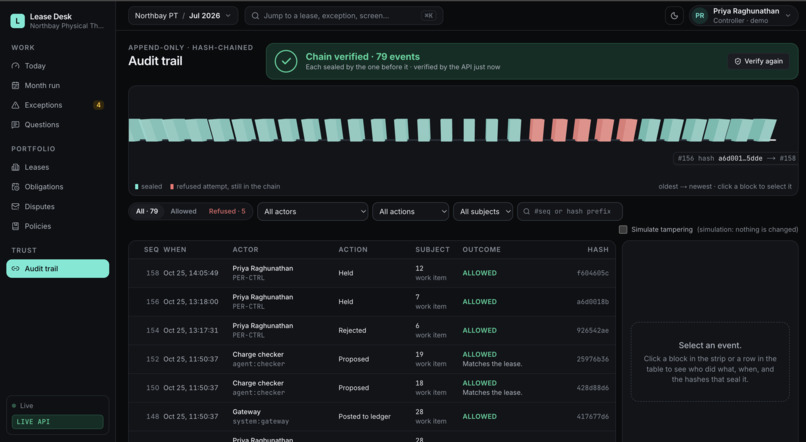Open the All actors dropdown
This screenshot has width=806, height=442.
[313, 211]
